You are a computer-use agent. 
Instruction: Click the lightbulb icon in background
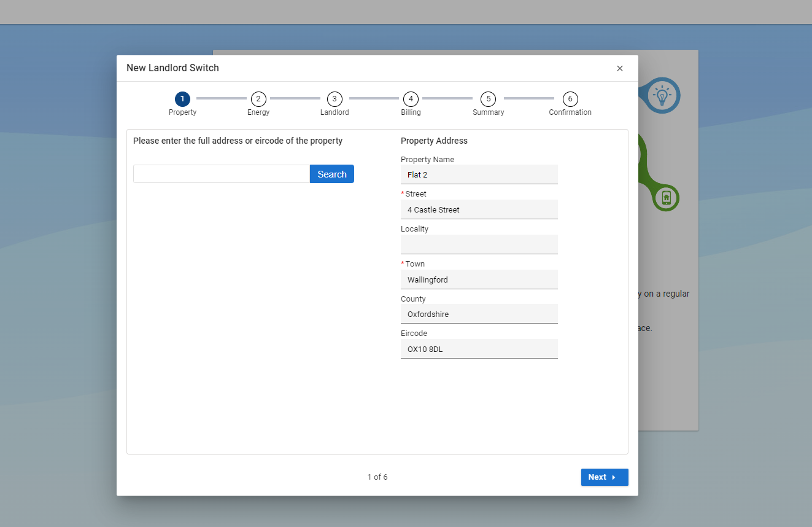click(662, 95)
